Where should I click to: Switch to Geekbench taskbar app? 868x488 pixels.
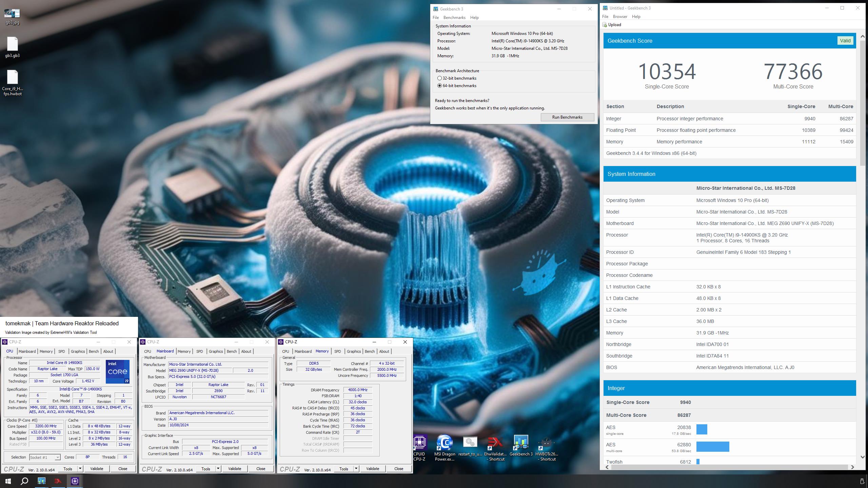41,481
